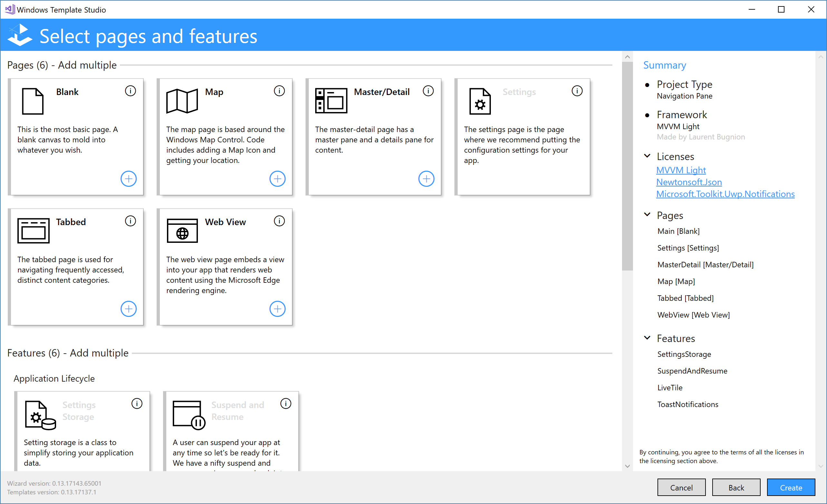The height and width of the screenshot is (504, 827).
Task: Select SettingsStorage in Summary features
Action: 684,354
